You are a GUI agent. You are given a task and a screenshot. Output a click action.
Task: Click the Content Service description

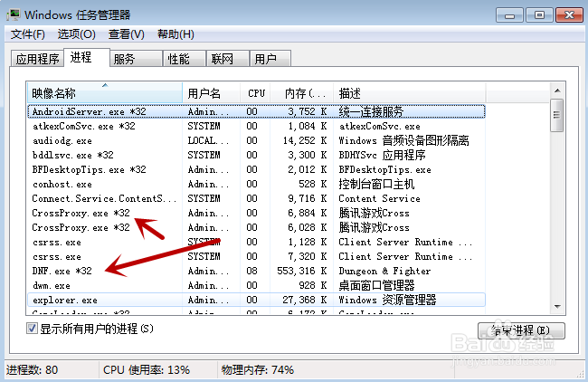[379, 198]
